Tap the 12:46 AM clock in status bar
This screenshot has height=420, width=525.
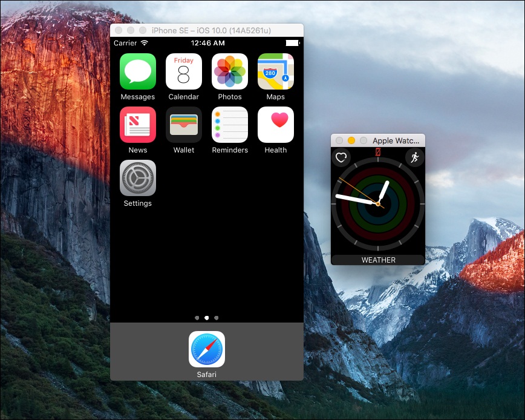click(207, 43)
